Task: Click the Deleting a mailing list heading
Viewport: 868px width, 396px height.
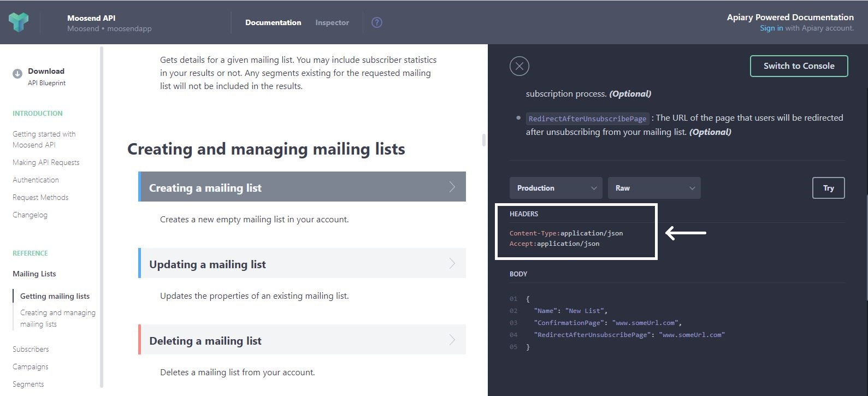Action: (x=205, y=341)
